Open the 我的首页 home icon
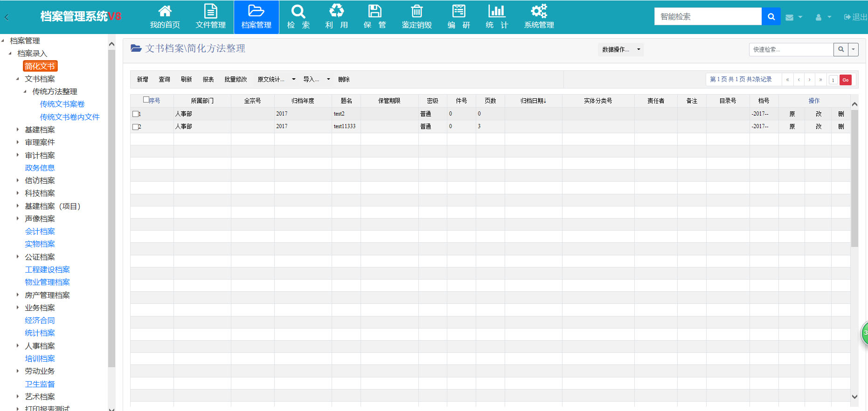 165,11
